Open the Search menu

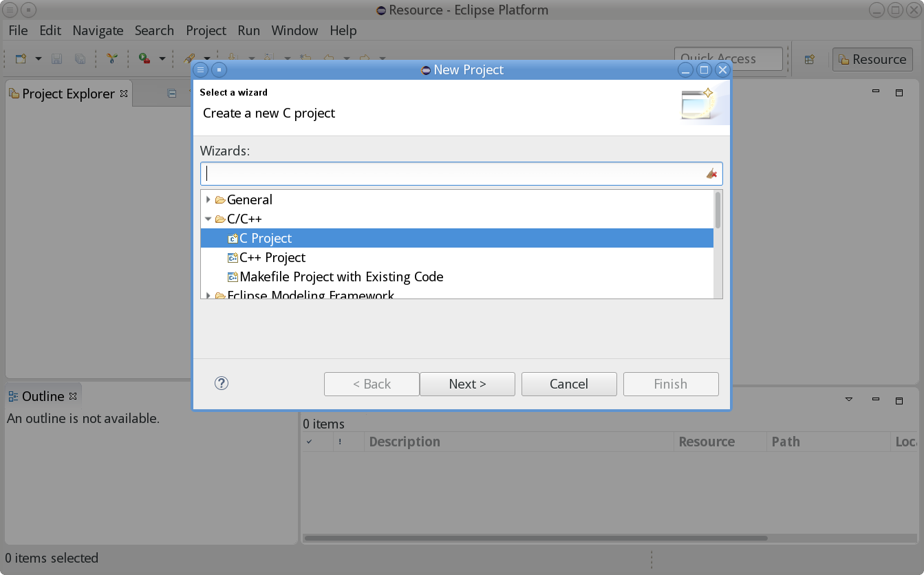click(154, 30)
